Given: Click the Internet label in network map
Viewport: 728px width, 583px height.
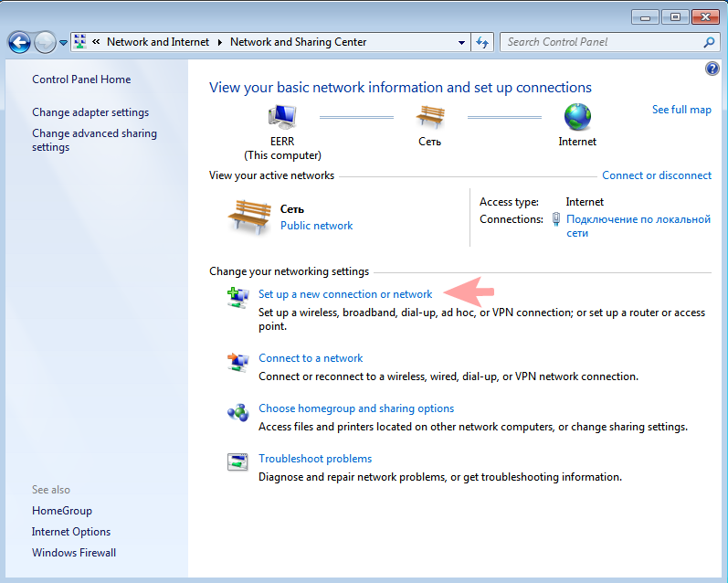Looking at the screenshot, I should (x=577, y=142).
